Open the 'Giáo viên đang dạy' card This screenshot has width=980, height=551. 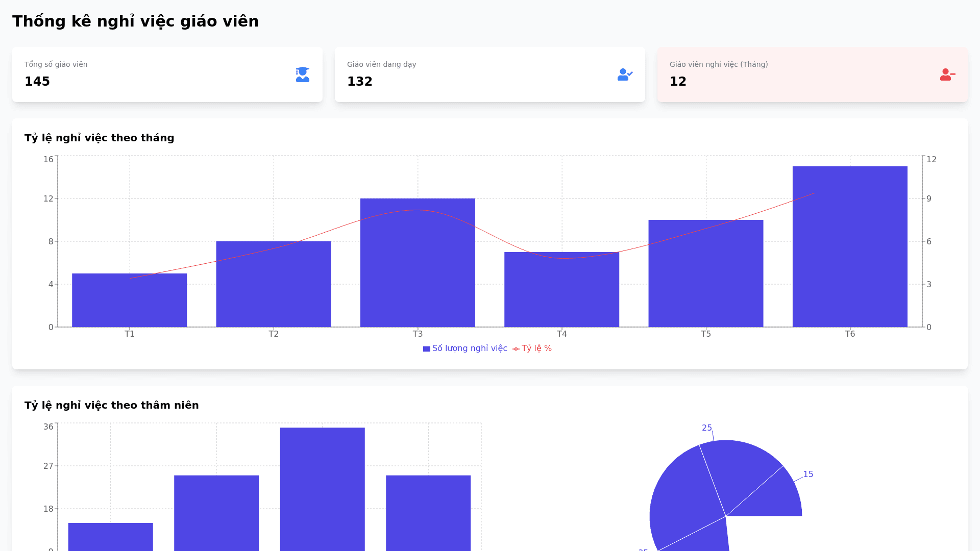490,74
